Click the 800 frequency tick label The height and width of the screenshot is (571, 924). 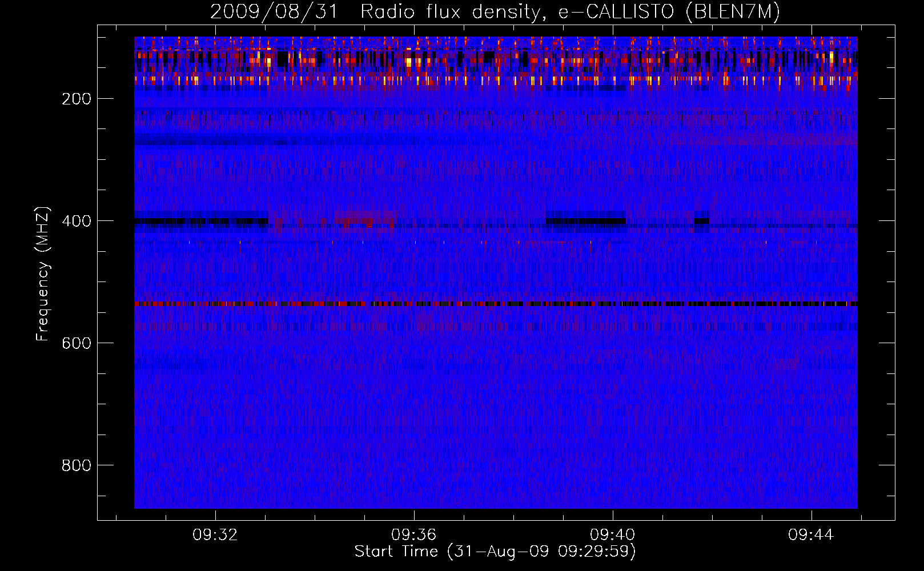77,465
